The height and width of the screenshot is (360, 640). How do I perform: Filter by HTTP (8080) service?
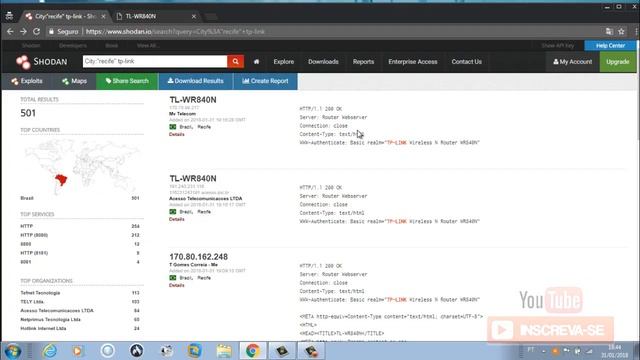click(34, 235)
